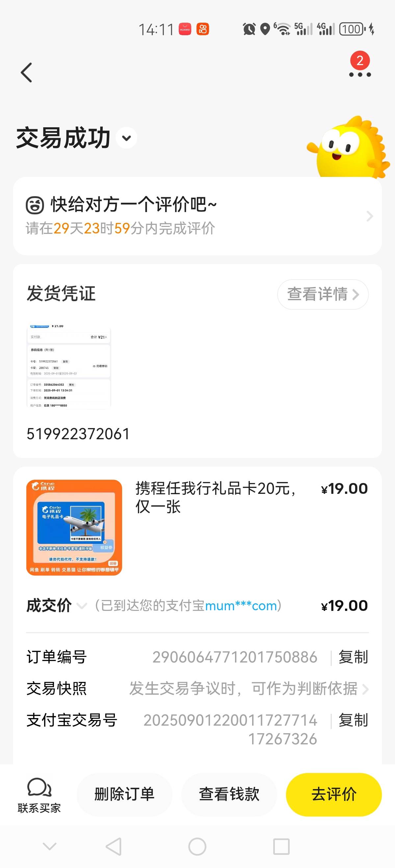The width and height of the screenshot is (395, 868).
Task: Tap the recent apps square button
Action: pyautogui.click(x=281, y=846)
